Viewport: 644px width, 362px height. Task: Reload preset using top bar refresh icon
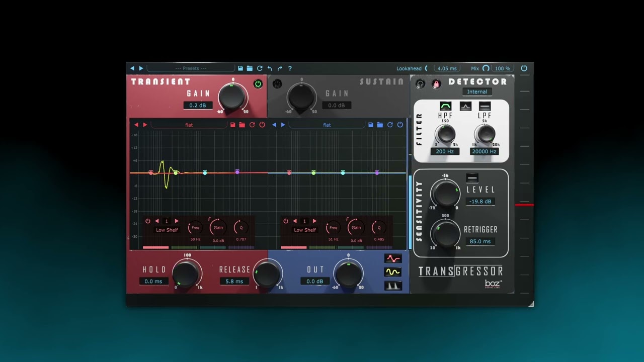click(260, 68)
